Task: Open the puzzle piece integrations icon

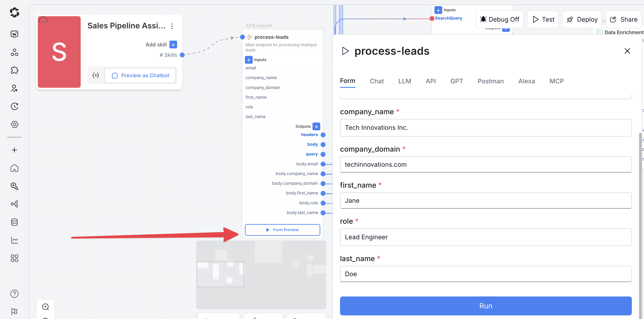Action: click(14, 70)
